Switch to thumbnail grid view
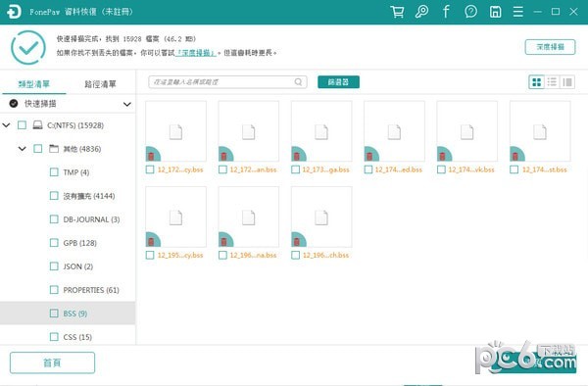 536,82
